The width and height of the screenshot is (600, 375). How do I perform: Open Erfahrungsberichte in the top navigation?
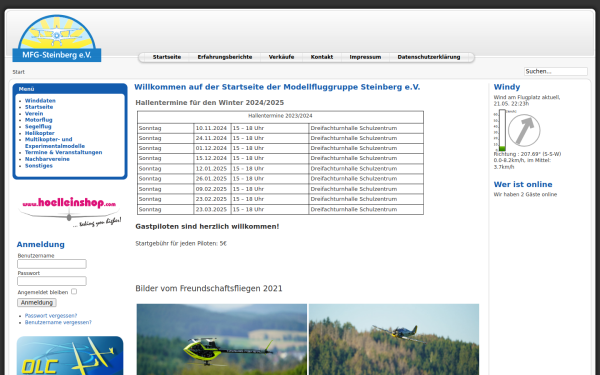tap(225, 57)
